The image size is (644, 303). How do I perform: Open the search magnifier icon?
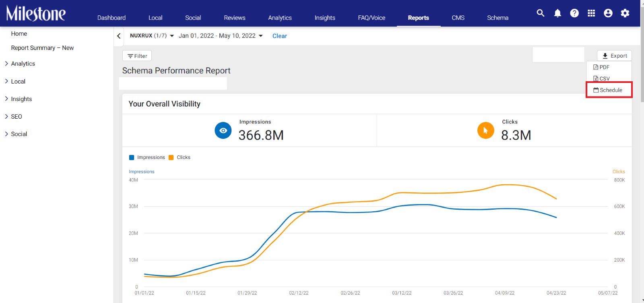pos(541,13)
